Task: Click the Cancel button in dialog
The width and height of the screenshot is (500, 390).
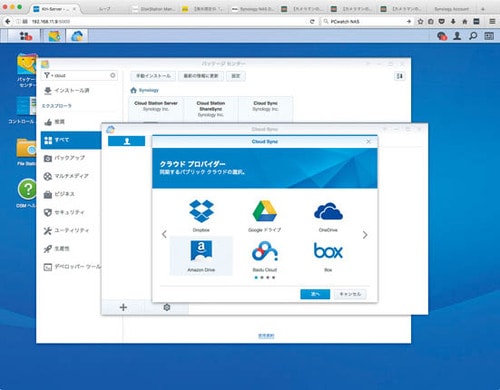Action: coord(350,294)
